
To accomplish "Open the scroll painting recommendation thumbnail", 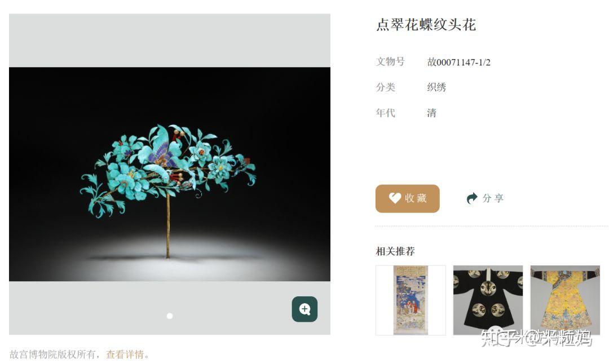I will coord(411,300).
